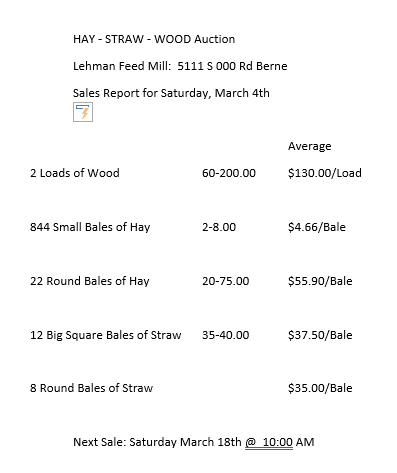The height and width of the screenshot is (473, 397).
Task: Select the 8 Round Bales of Straw entry
Action: pyautogui.click(x=91, y=388)
